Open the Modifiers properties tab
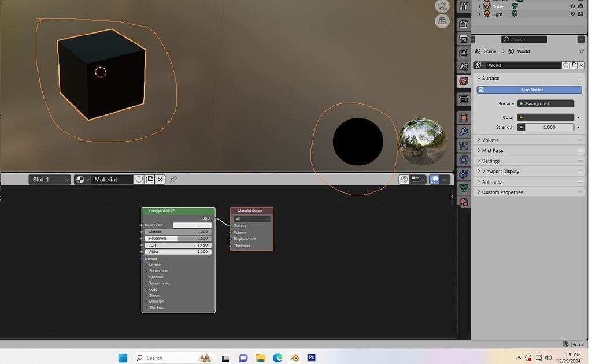Viewport: 592px width, 364px height. point(464,132)
